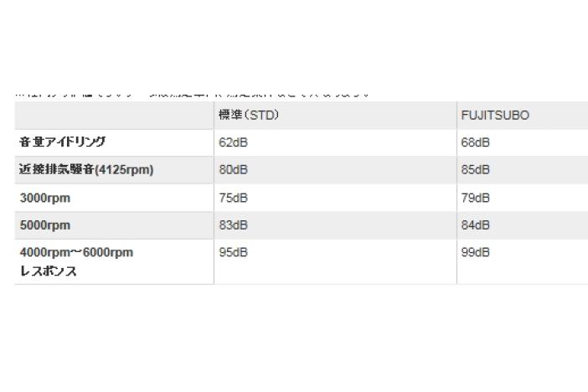This screenshot has width=588, height=392.
Task: Click the empty top-left header cell
Action: pos(114,116)
